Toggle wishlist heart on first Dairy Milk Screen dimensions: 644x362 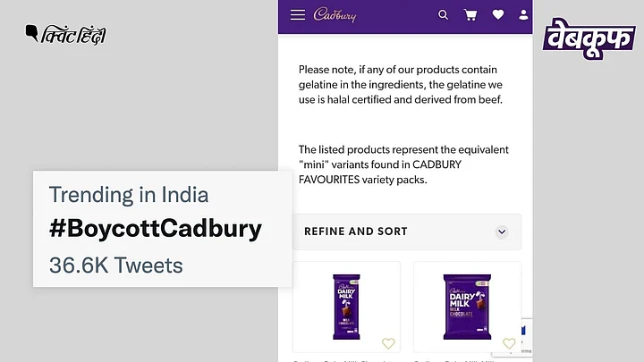pos(388,343)
